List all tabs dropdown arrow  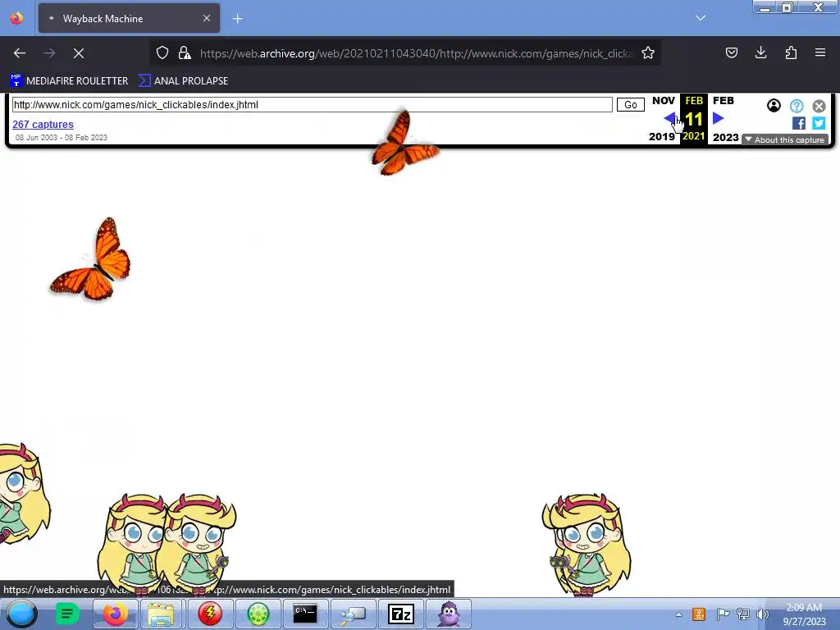click(x=701, y=18)
